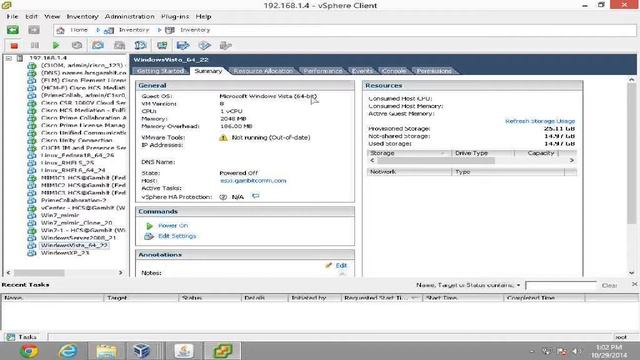Click the green Power On toolbar icon
This screenshot has width=640, height=360.
click(56, 46)
